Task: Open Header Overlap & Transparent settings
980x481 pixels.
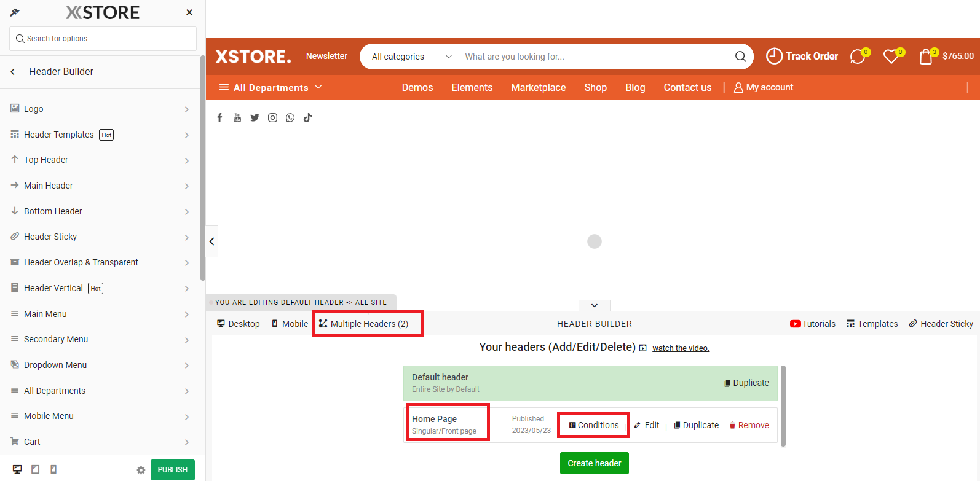Action: tap(100, 262)
